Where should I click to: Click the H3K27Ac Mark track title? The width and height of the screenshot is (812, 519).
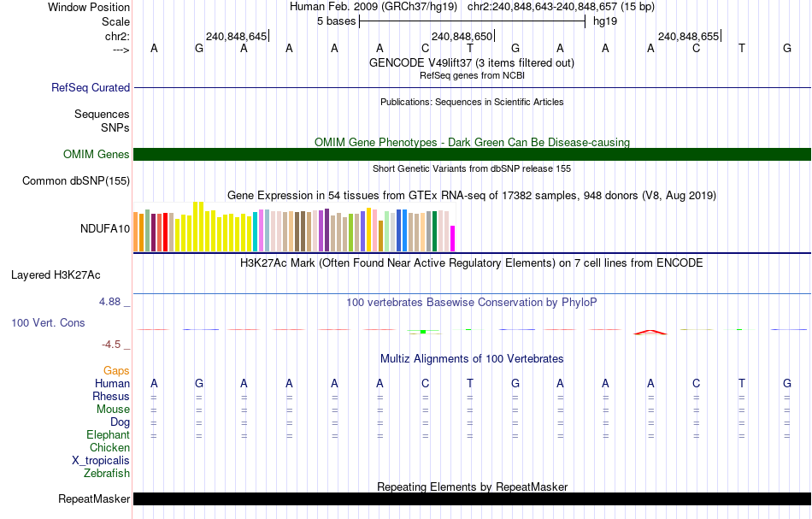coord(472,262)
